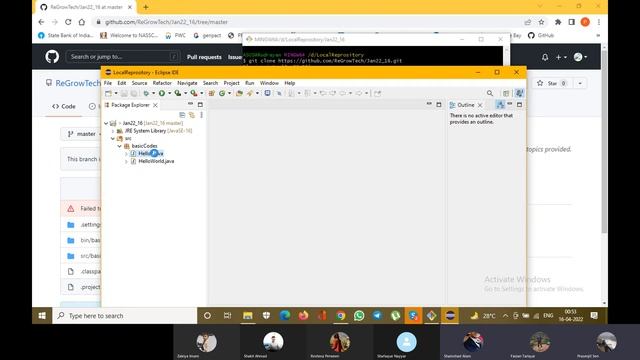The width and height of the screenshot is (640, 360).
Task: Open the Window menu in Eclipse
Action: [269, 83]
